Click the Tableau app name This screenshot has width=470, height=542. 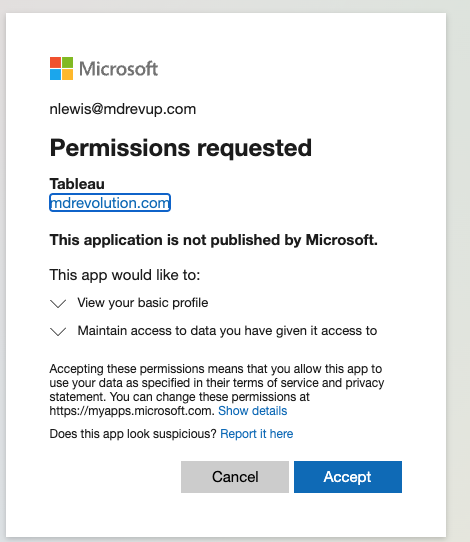click(x=77, y=184)
